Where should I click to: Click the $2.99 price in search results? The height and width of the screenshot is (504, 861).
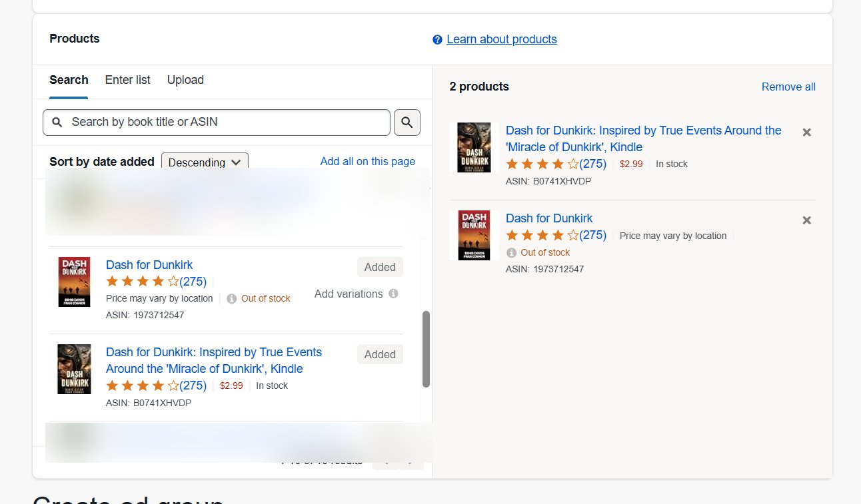[x=231, y=385]
